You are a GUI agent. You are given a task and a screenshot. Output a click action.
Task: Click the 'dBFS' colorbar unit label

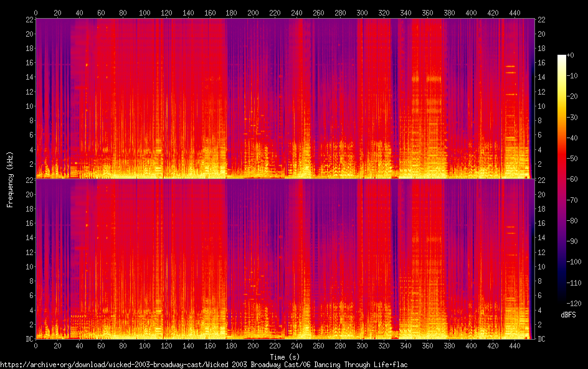pyautogui.click(x=568, y=315)
